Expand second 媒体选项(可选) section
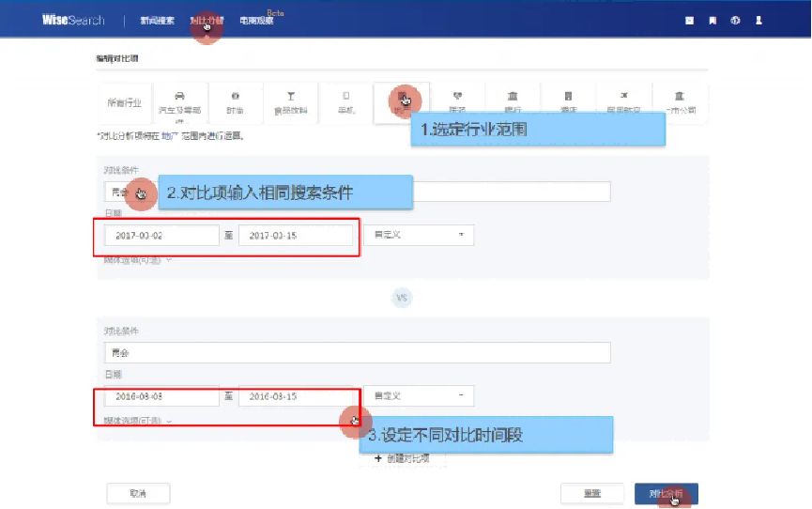 tap(138, 422)
